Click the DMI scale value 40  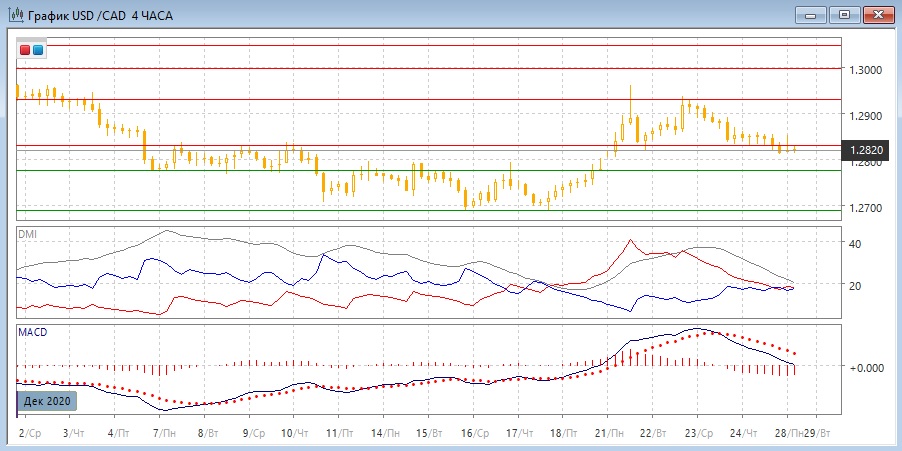pyautogui.click(x=855, y=243)
